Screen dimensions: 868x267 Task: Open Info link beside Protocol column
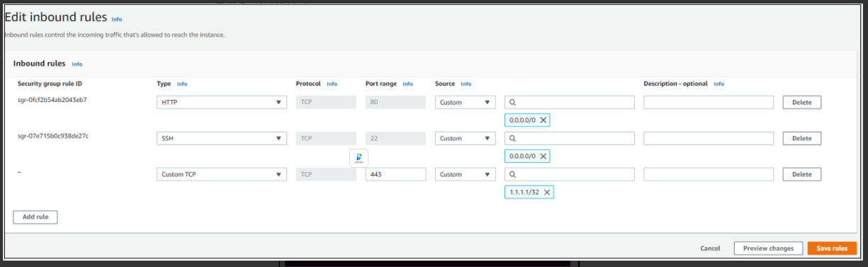pyautogui.click(x=332, y=84)
